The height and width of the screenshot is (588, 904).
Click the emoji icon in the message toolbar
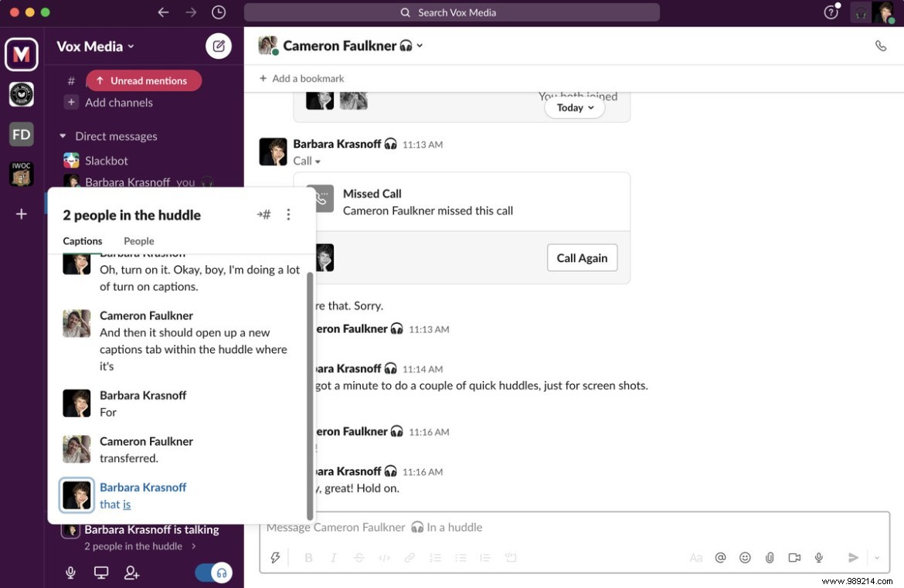(744, 557)
